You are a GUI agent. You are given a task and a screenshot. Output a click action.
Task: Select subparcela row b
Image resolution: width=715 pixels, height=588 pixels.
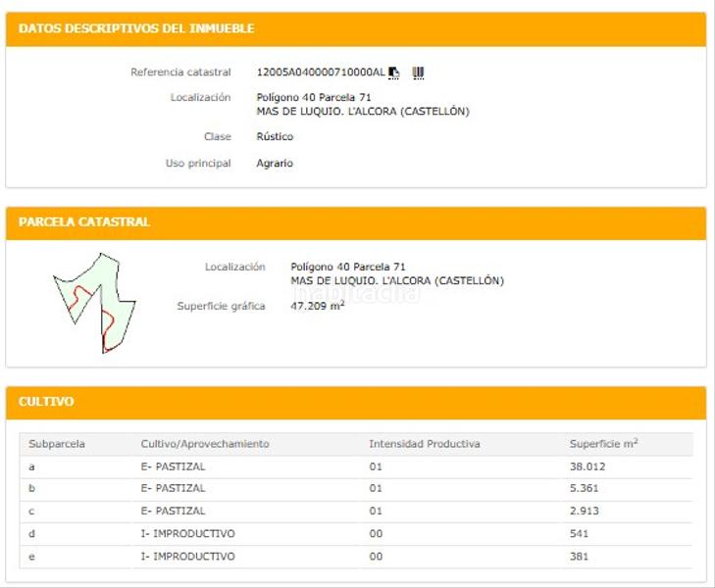coord(32,488)
